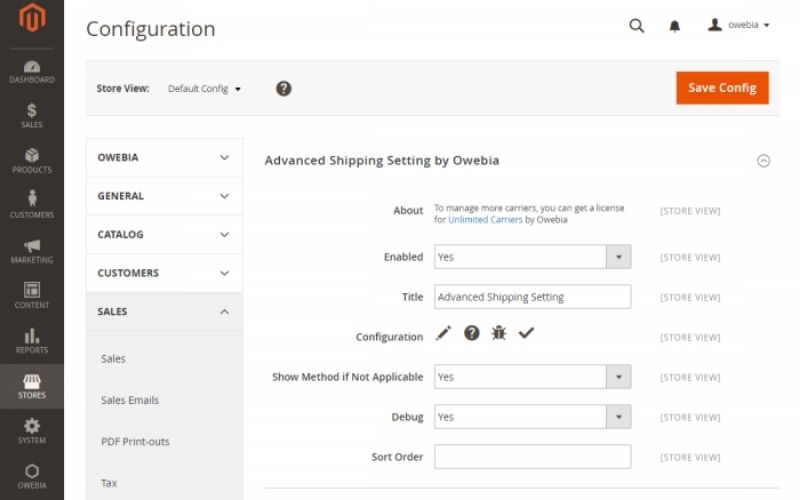Click the checkmark validate configuration icon
The width and height of the screenshot is (800, 500).
[x=526, y=333]
